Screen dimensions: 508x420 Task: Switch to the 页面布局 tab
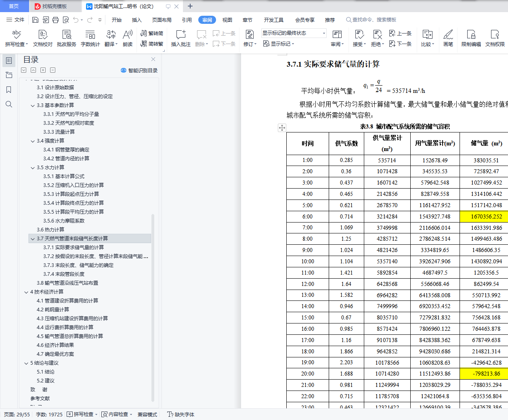pyautogui.click(x=162, y=20)
